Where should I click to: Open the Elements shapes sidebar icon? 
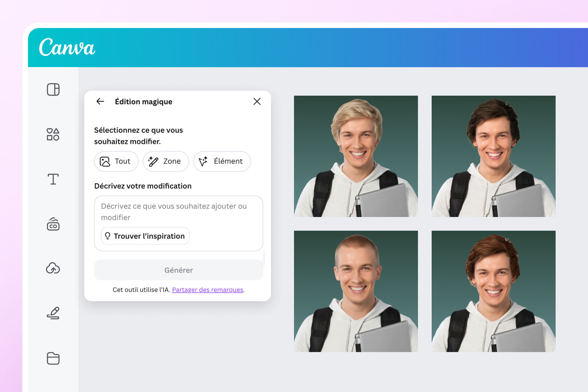coord(53,134)
